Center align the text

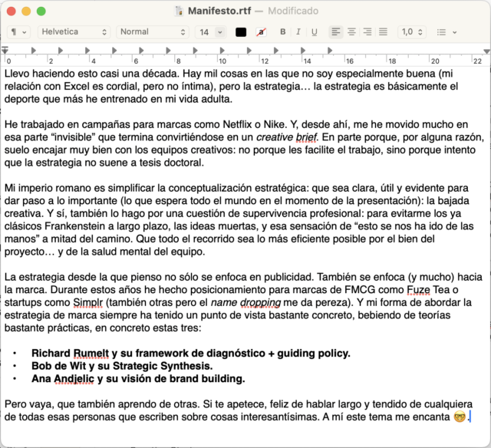coord(351,32)
